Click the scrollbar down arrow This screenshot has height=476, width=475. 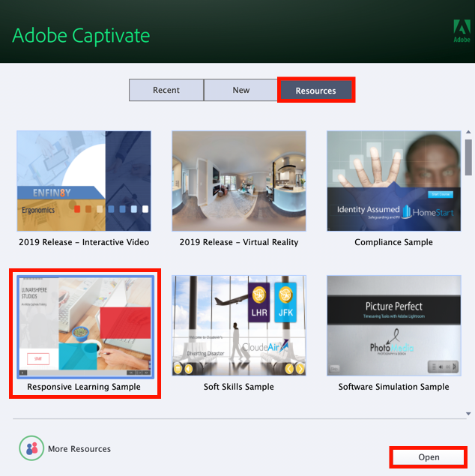tap(468, 414)
